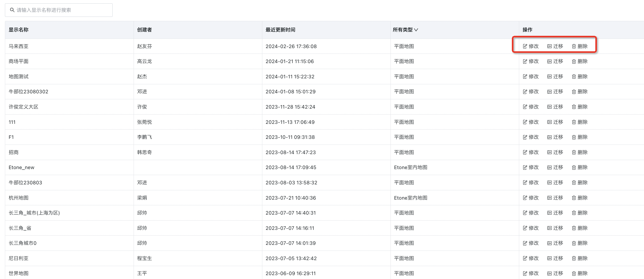Migrate 牛部位23080302 using 迁移
Screen dimensions: 644x279
coord(555,92)
